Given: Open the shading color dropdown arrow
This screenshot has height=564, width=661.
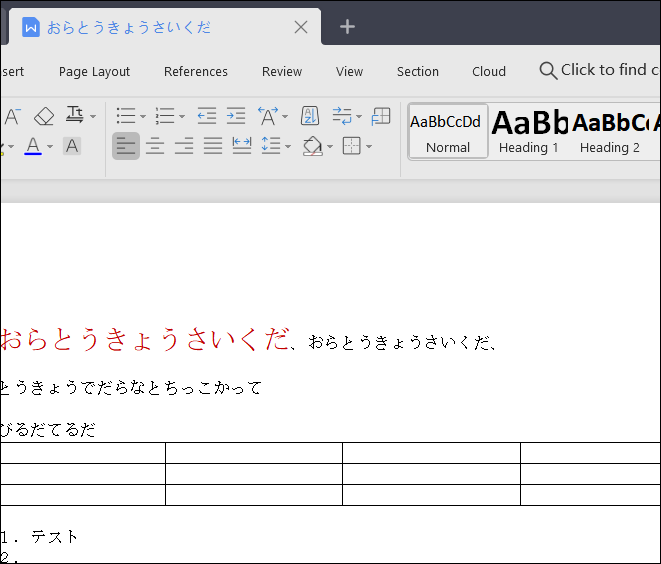Looking at the screenshot, I should coord(330,147).
